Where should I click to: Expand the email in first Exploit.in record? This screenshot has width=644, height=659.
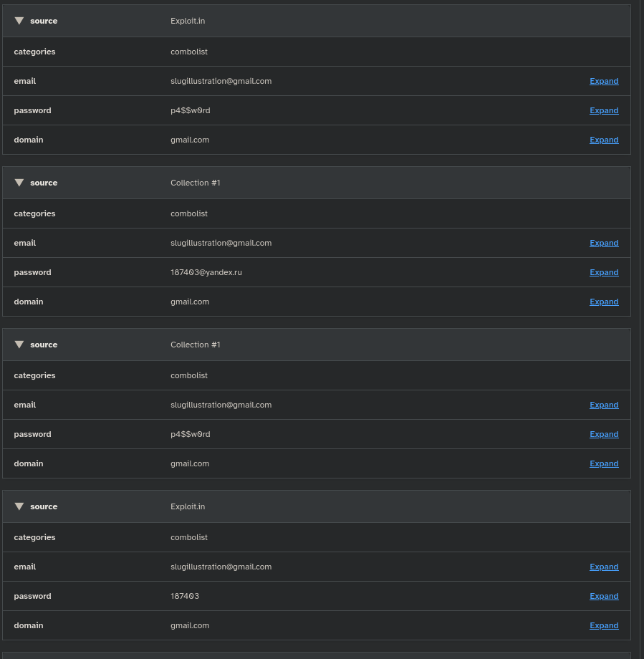click(x=603, y=81)
